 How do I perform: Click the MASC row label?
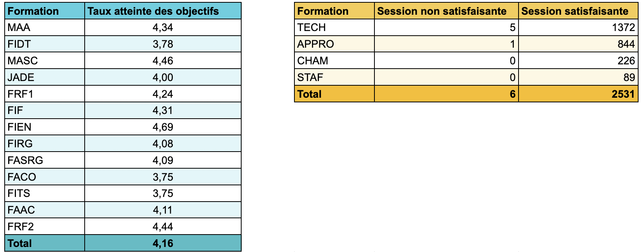44,61
